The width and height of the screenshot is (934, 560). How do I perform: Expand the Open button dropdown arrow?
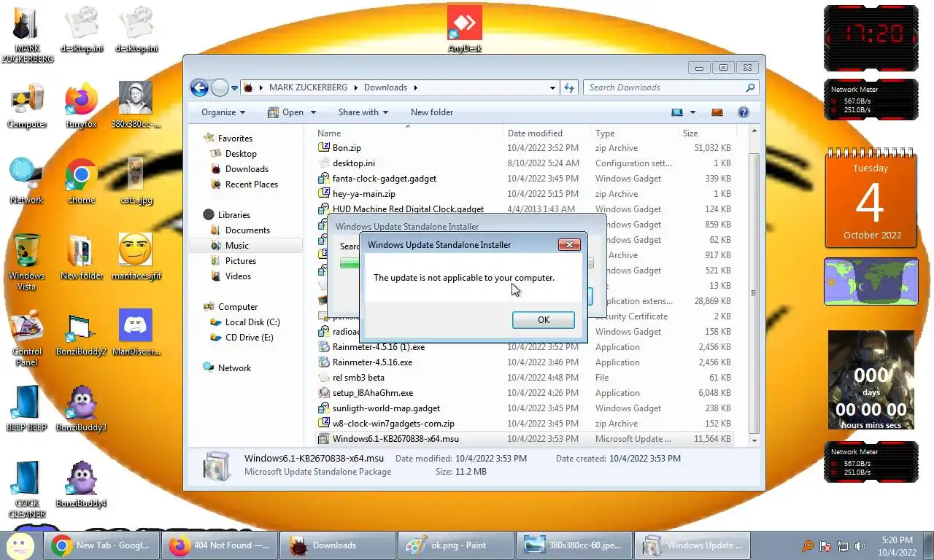pyautogui.click(x=313, y=112)
